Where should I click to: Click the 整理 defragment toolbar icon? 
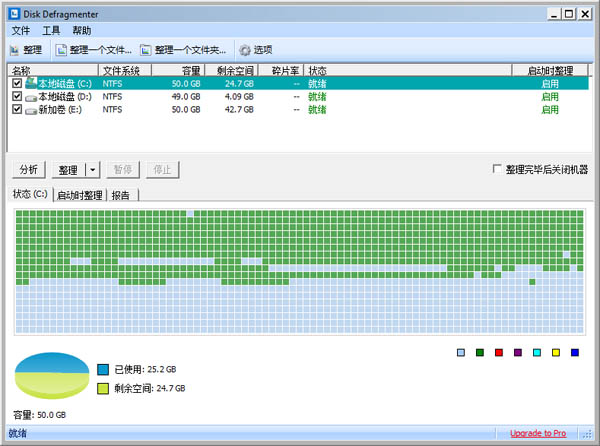tap(15, 49)
